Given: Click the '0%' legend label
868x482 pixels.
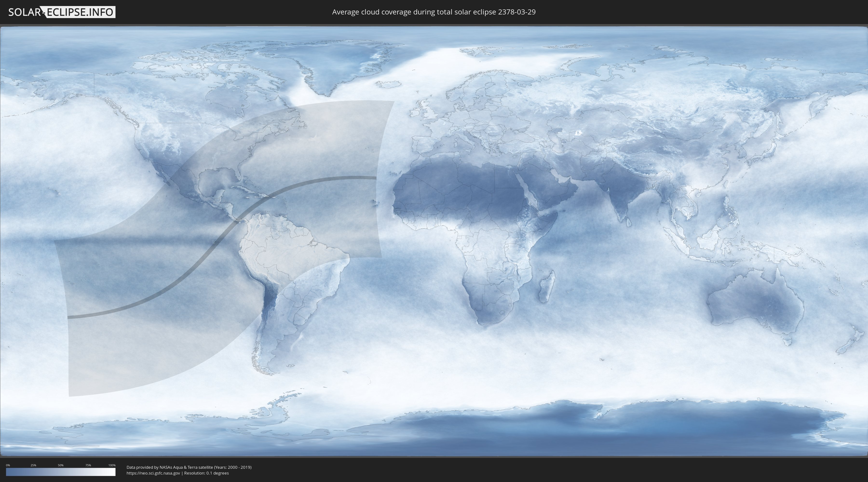Looking at the screenshot, I should [x=8, y=465].
